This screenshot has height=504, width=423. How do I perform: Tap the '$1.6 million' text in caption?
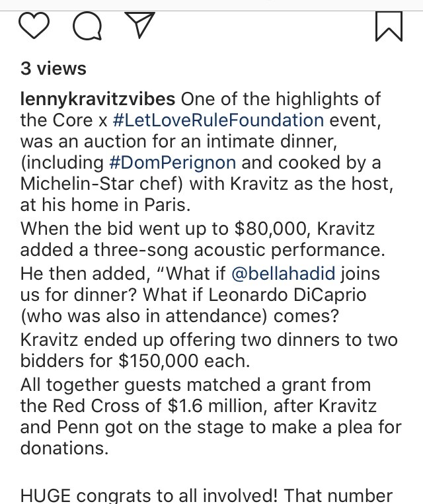pos(217,406)
